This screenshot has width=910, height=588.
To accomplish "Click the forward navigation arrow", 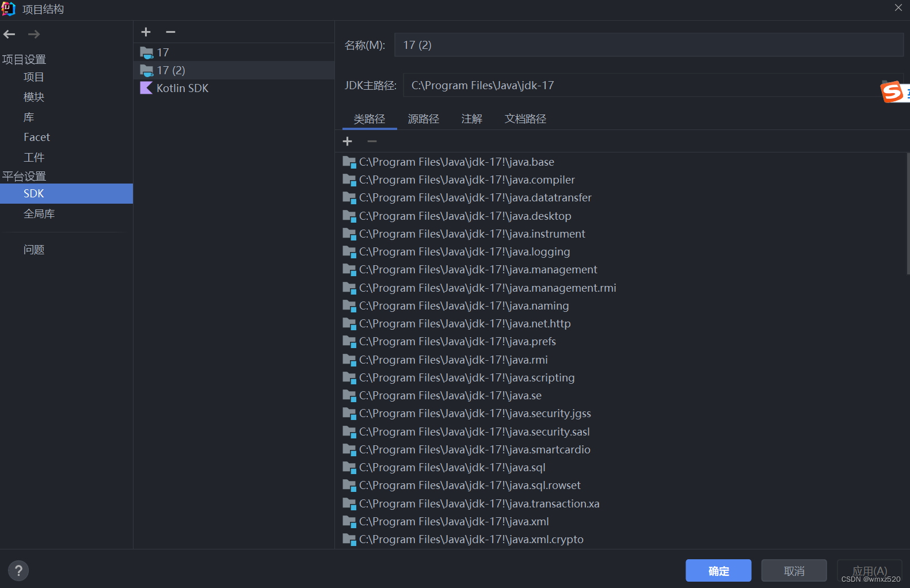I will pos(34,35).
